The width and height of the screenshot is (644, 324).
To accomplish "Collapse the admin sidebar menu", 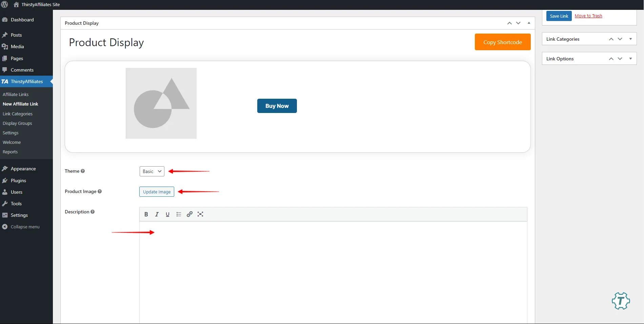I will pos(26,227).
